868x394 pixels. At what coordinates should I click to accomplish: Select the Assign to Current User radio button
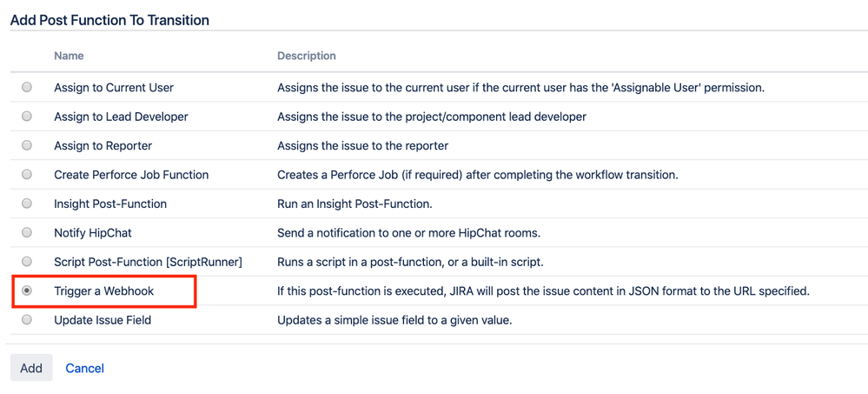pos(27,88)
